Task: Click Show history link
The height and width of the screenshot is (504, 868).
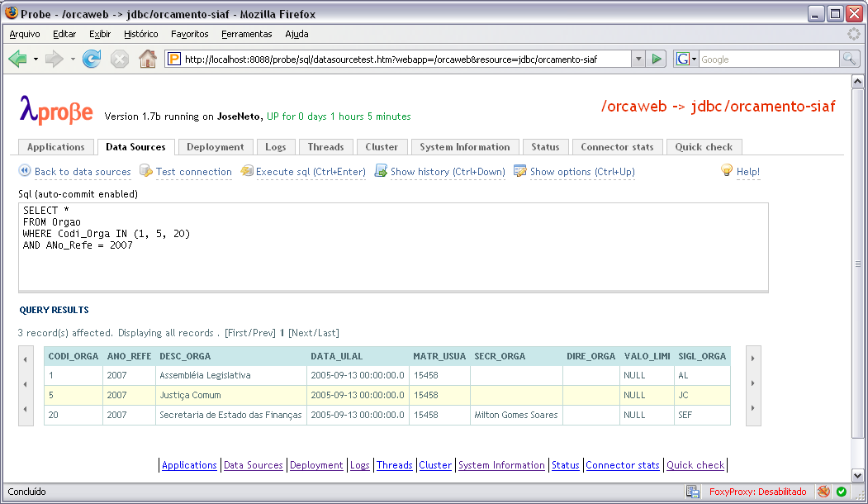Action: [447, 172]
